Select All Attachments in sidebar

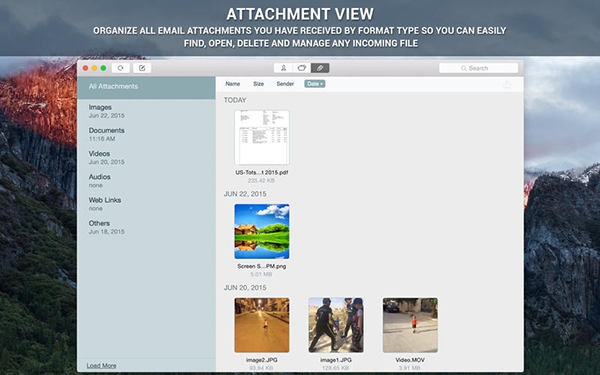click(x=146, y=88)
